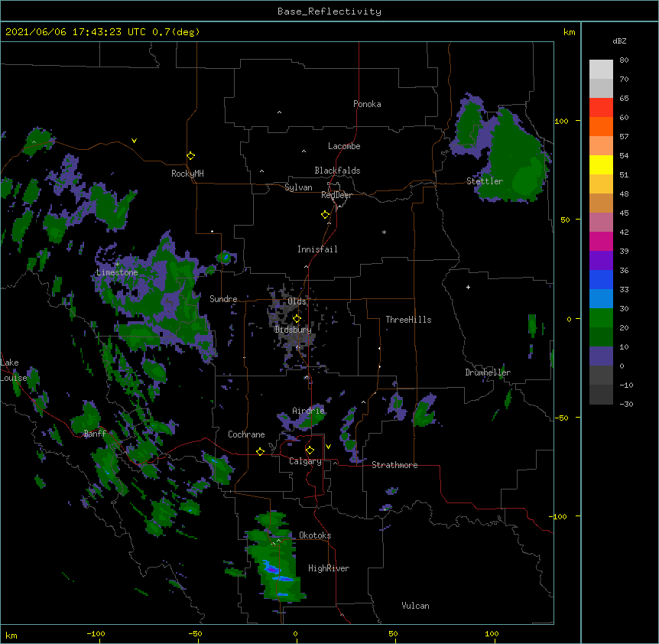The width and height of the screenshot is (659, 644).
Task: Select the red 60-65 dBZ legend swatch
Action: 601,107
